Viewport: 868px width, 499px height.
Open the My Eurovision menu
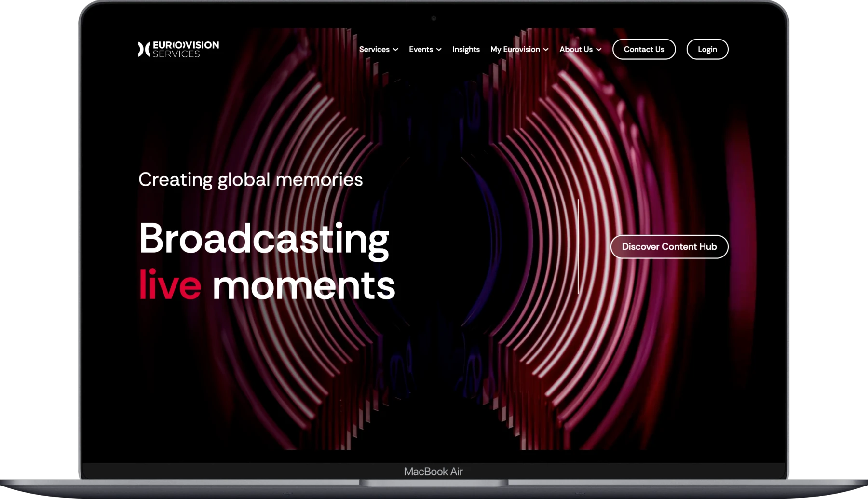(x=515, y=49)
